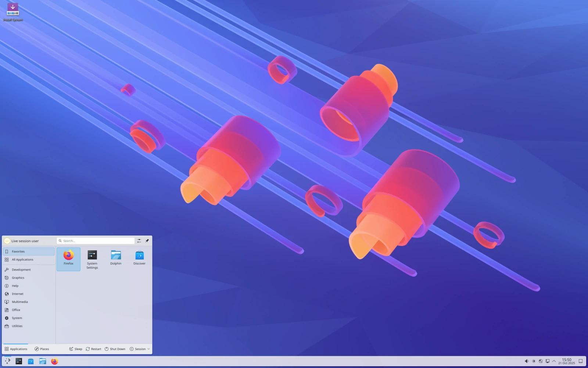
Task: Click the Shut Down button
Action: pos(115,349)
